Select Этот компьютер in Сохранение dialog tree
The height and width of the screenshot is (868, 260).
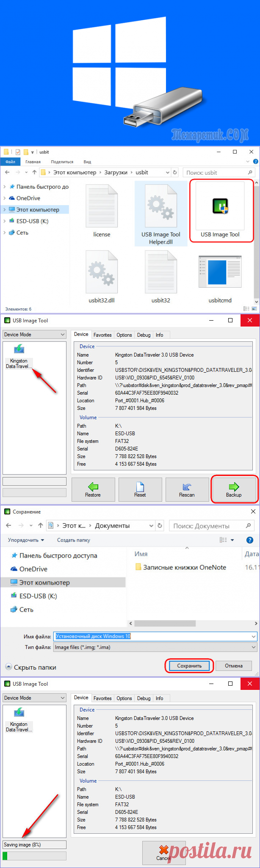pyautogui.click(x=63, y=582)
